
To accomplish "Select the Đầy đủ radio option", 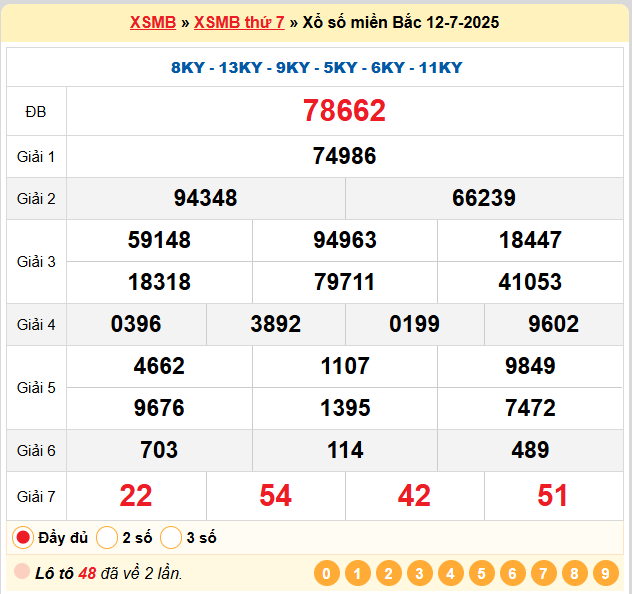I will click(x=23, y=538).
